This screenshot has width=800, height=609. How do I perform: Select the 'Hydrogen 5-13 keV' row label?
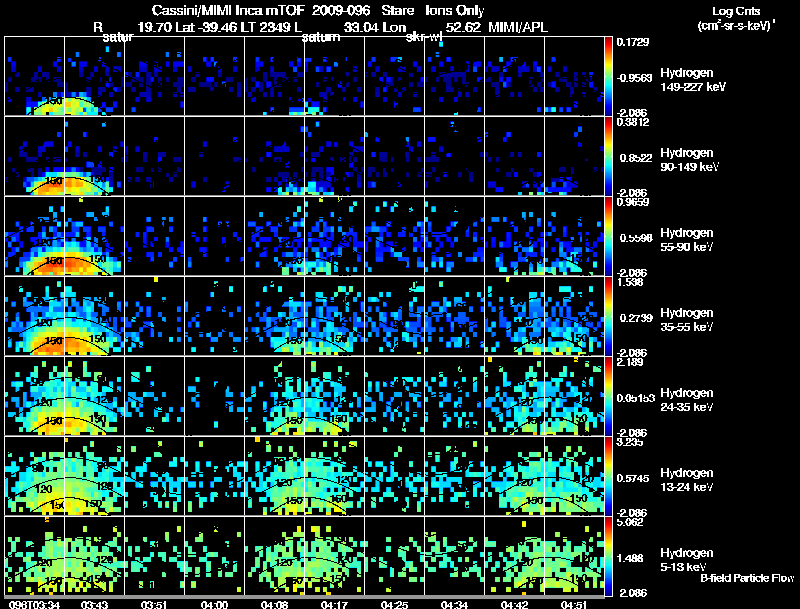687,560
